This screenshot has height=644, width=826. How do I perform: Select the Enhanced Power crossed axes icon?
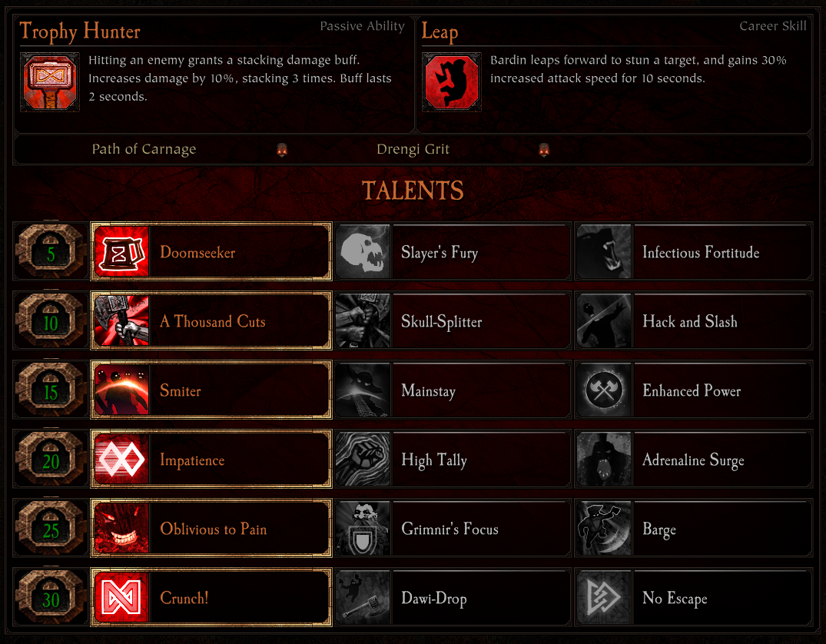point(604,390)
